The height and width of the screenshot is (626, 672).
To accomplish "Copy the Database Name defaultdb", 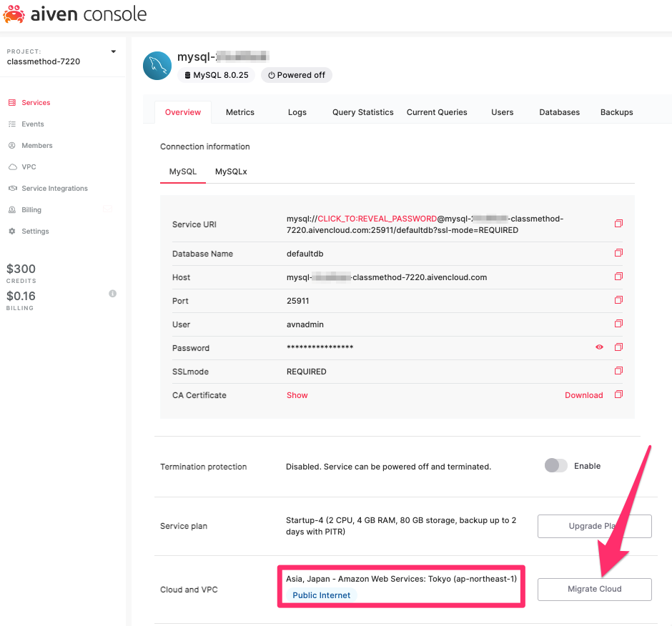I will (618, 253).
